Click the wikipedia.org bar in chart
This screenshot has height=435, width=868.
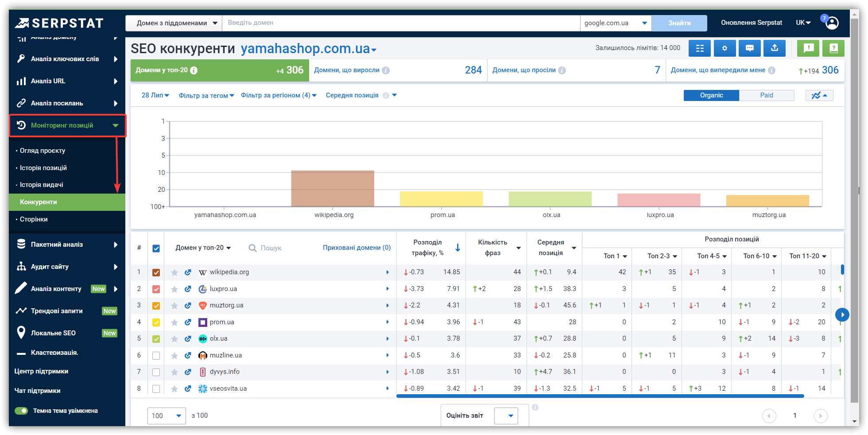333,189
